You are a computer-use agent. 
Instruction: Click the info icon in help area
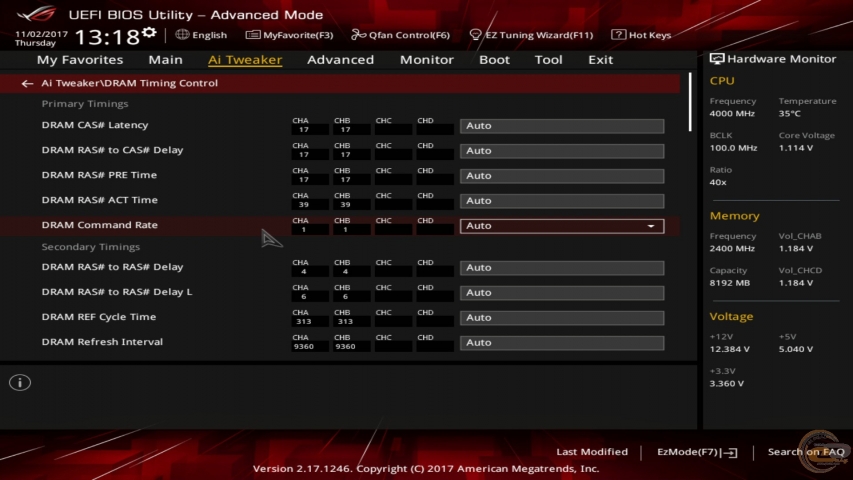20,383
